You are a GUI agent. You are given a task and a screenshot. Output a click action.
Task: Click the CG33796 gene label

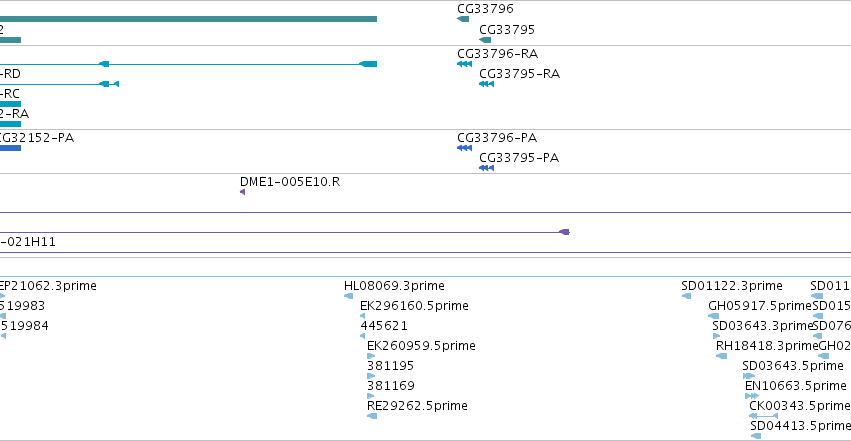(485, 9)
